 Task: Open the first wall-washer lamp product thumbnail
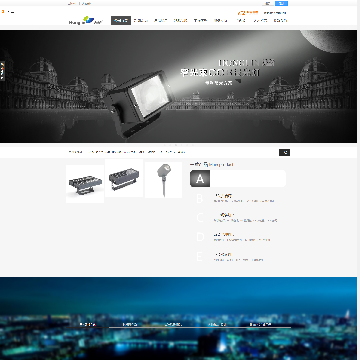85,184
